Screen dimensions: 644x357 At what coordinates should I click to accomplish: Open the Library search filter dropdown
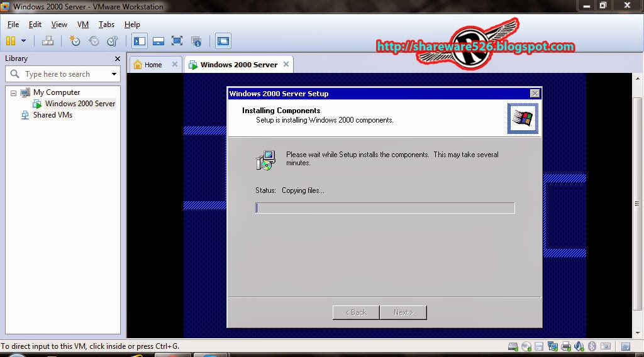coord(114,74)
